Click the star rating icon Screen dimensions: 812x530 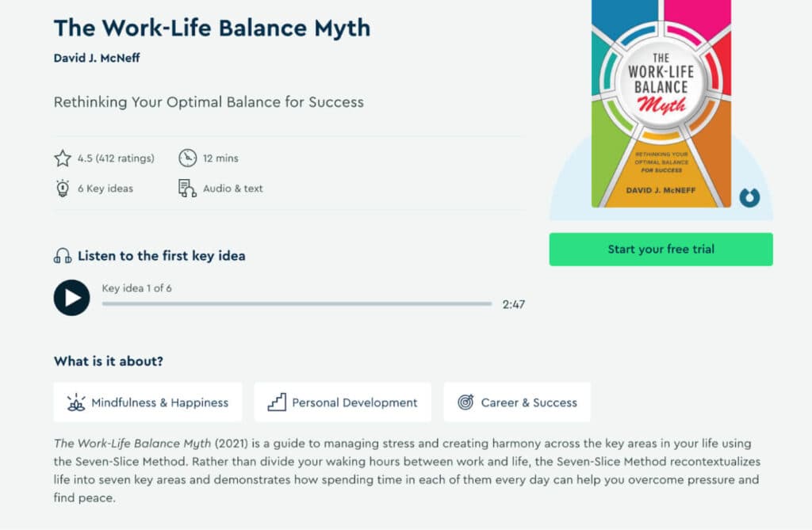pos(62,158)
